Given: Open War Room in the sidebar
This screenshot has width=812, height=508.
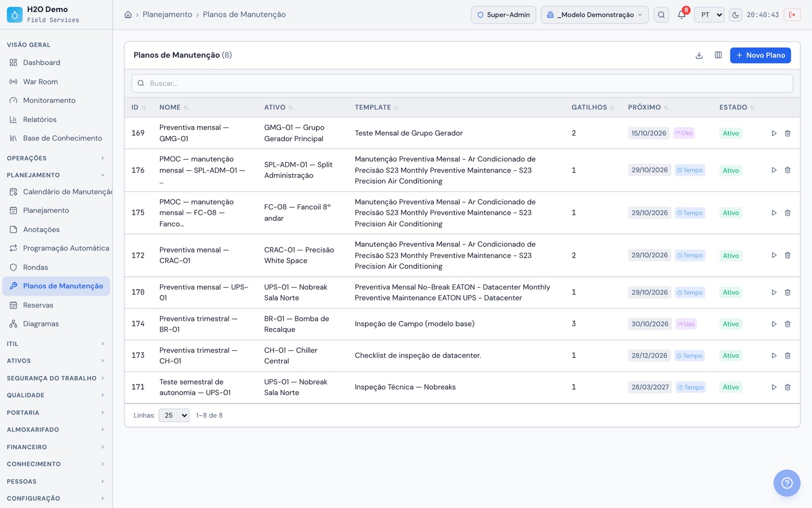Looking at the screenshot, I should pyautogui.click(x=56, y=82).
